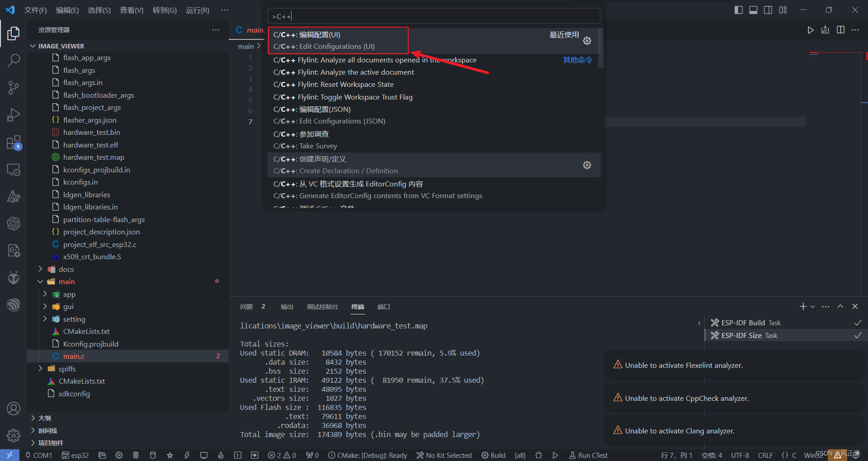868x461 pixels.
Task: Open the Extensions view with badge
Action: (x=14, y=143)
